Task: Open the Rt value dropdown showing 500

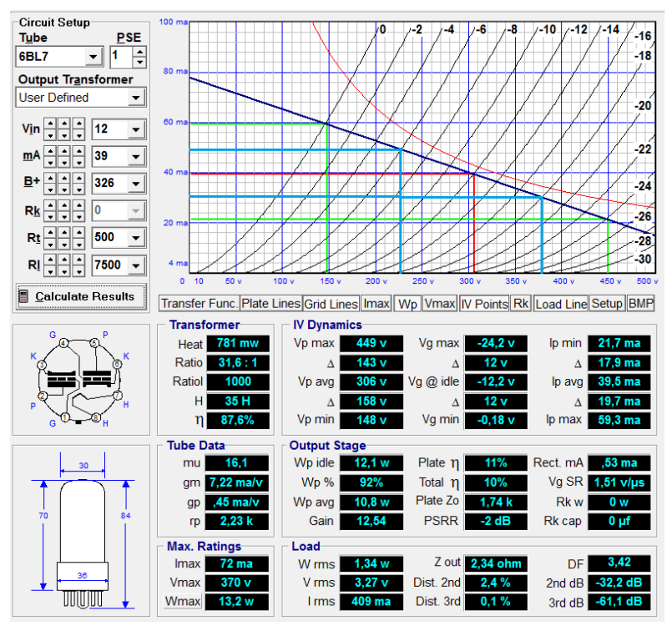Action: click(136, 239)
